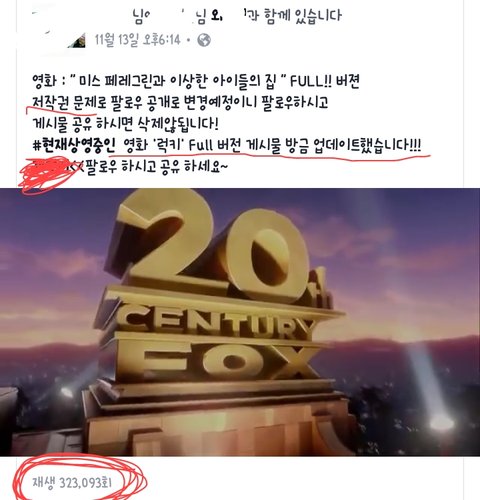Click the text line starting with 저작권 문제로
480x500 pixels.
(x=180, y=102)
